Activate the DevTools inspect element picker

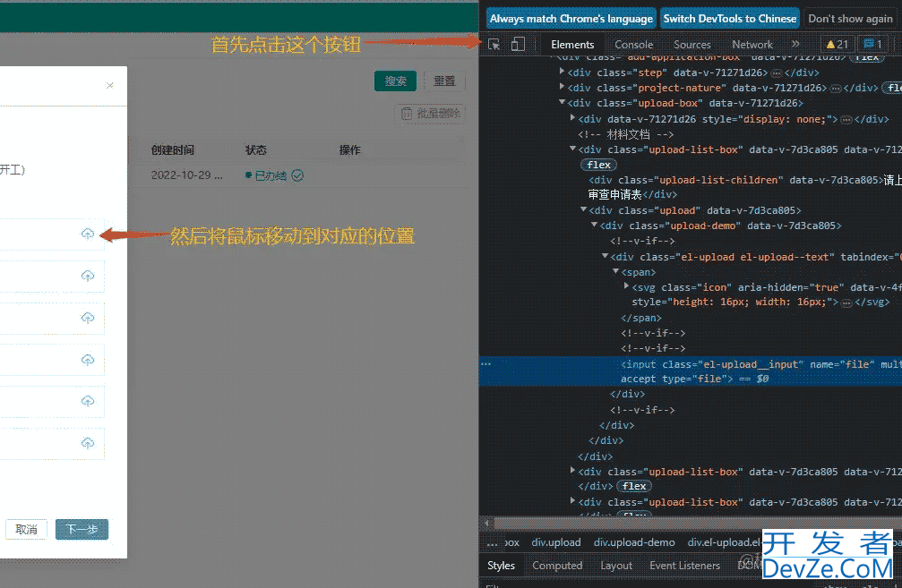(x=494, y=44)
